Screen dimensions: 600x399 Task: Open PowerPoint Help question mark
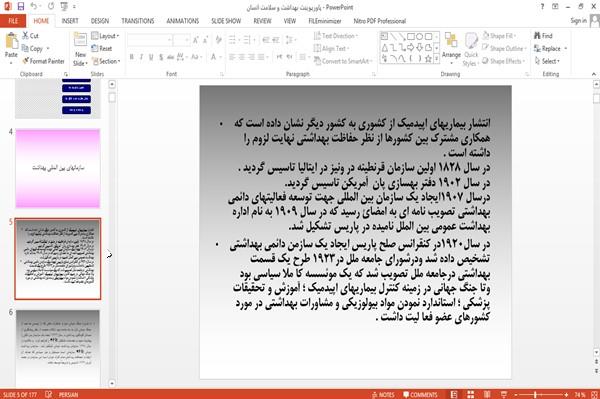pyautogui.click(x=542, y=7)
